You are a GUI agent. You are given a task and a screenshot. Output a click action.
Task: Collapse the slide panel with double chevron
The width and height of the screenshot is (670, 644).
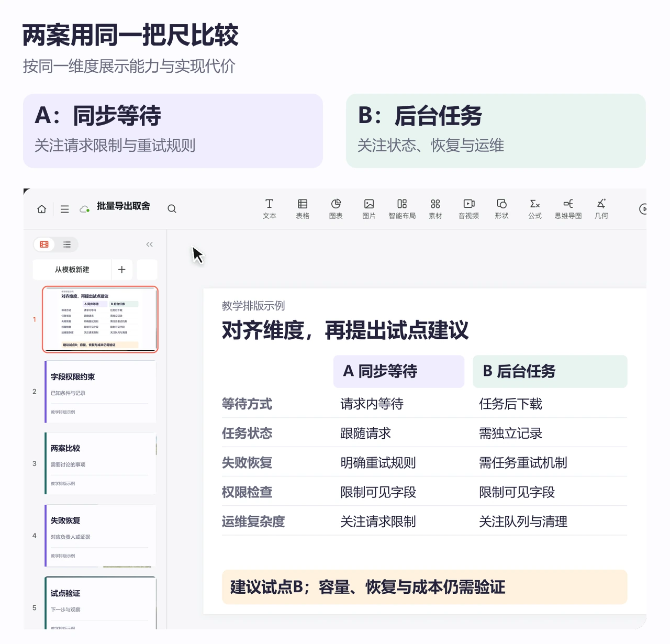pos(150,245)
